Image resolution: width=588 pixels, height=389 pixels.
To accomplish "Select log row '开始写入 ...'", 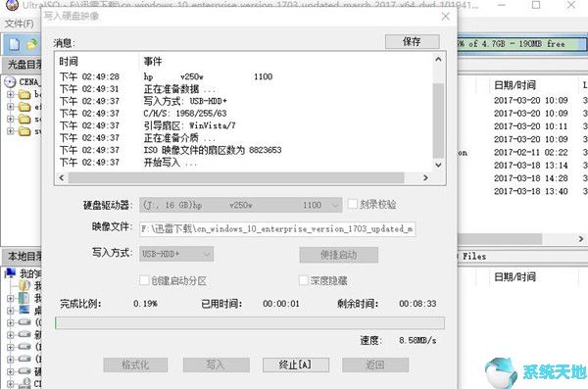I will (x=171, y=163).
